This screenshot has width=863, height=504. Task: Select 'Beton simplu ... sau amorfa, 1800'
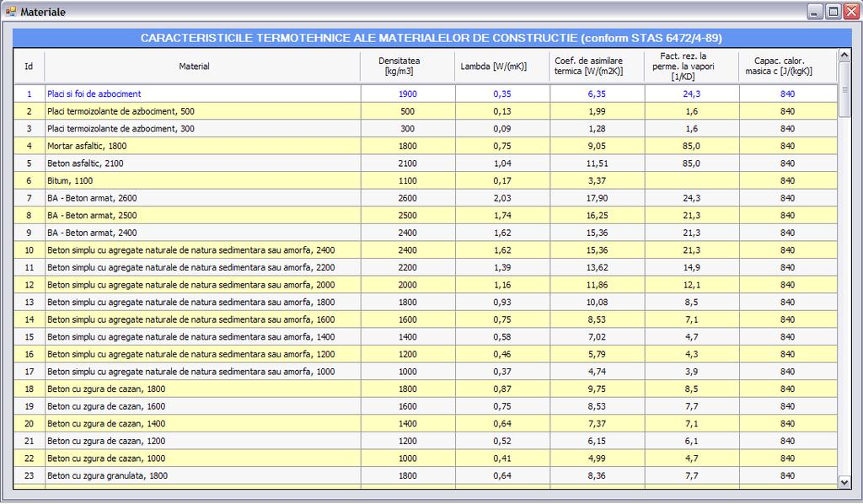[425, 302]
